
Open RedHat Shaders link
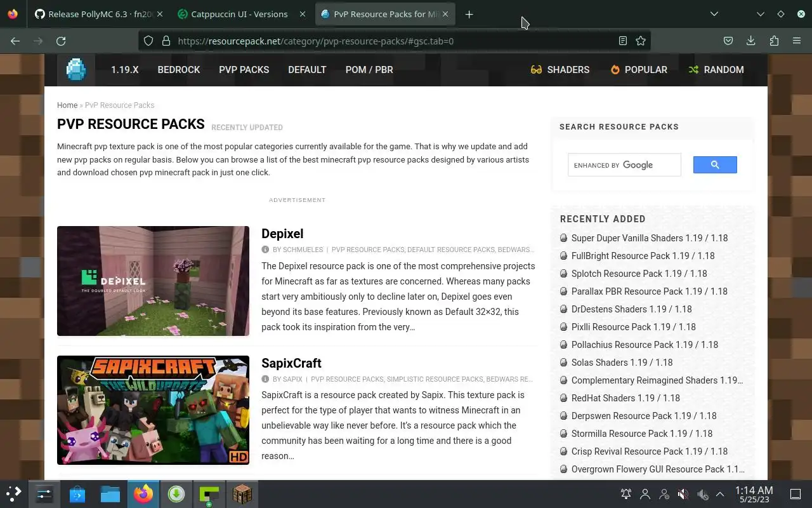tap(625, 398)
